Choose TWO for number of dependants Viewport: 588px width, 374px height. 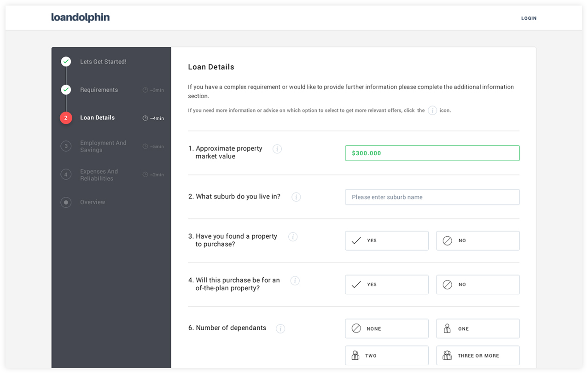387,356
